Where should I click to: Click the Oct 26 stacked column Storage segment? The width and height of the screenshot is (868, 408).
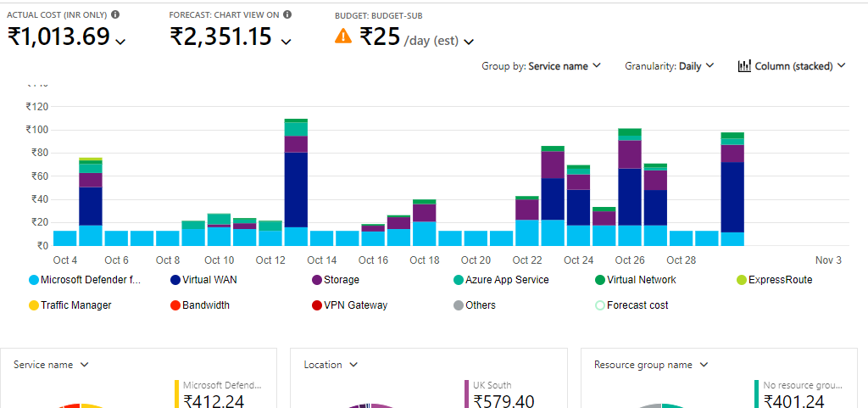(630, 154)
